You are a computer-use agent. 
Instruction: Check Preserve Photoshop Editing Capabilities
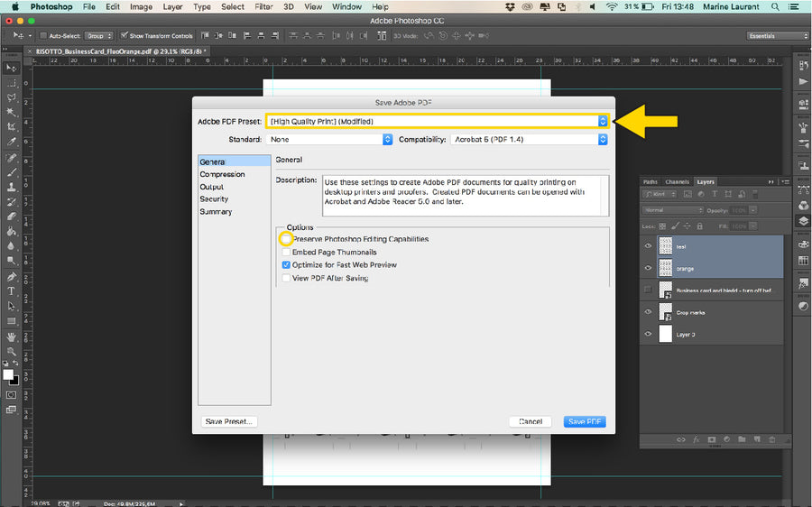(x=286, y=239)
